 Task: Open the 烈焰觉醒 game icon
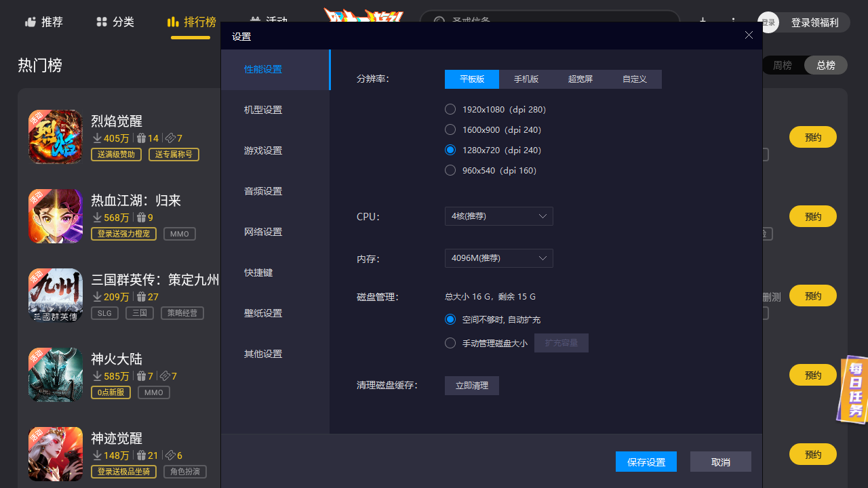pos(56,136)
